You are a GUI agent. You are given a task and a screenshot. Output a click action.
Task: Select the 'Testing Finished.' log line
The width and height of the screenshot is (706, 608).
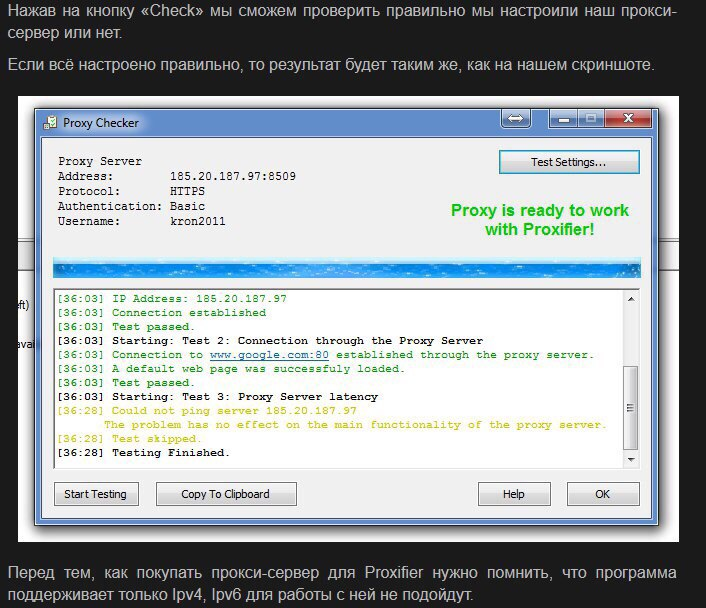coord(144,453)
